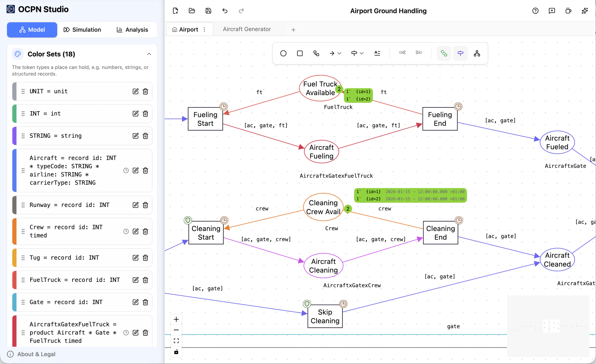596x364 pixels.
Task: Toggle the canvas lock button
Action: pyautogui.click(x=176, y=351)
